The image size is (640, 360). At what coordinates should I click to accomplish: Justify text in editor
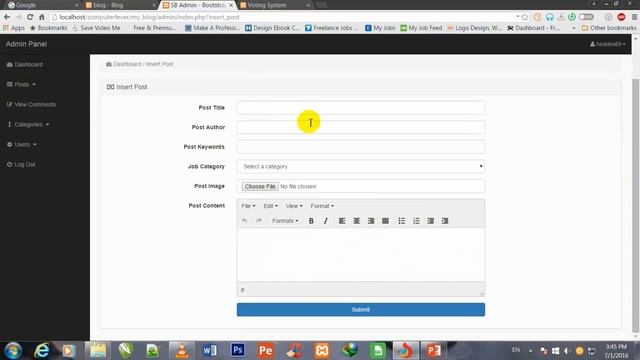coord(385,221)
